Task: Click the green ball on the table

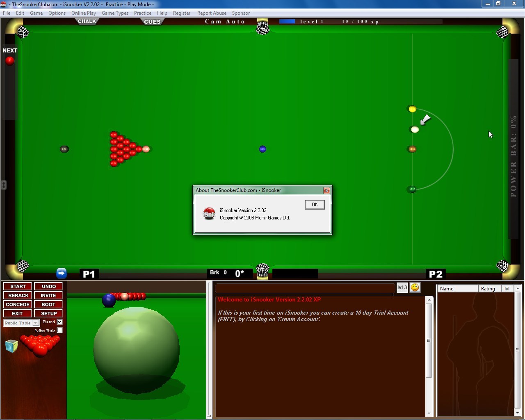Action: [412, 189]
